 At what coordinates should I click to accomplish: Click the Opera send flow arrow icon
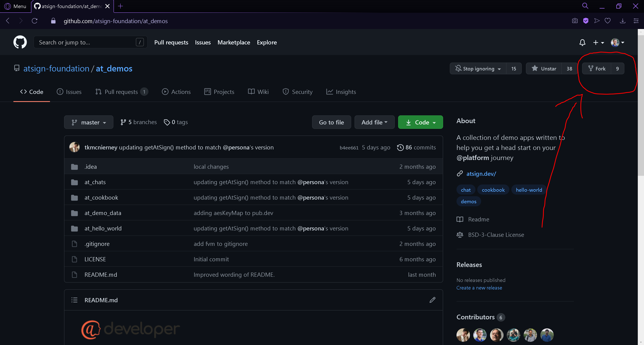[x=597, y=21]
